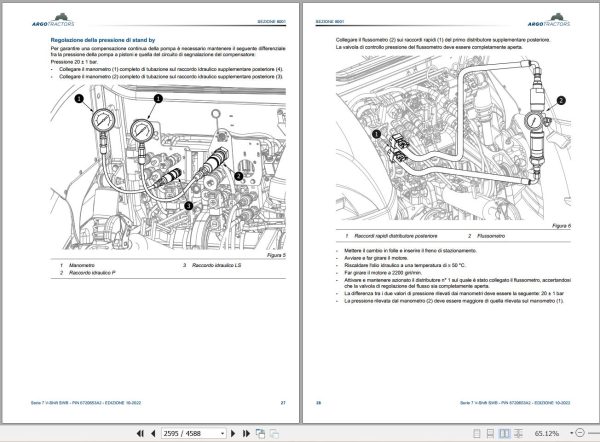600x442 pixels.
Task: Click page number 28 in right footer
Action: (x=318, y=403)
